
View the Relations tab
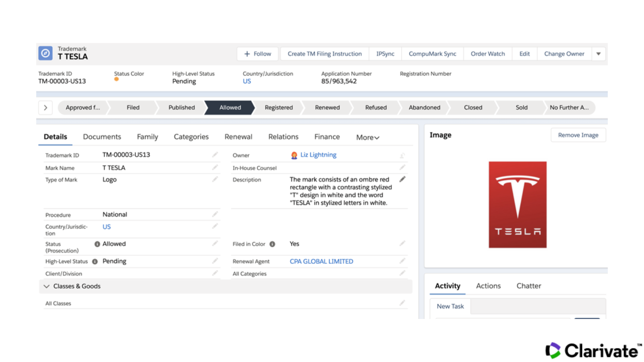pos(283,137)
